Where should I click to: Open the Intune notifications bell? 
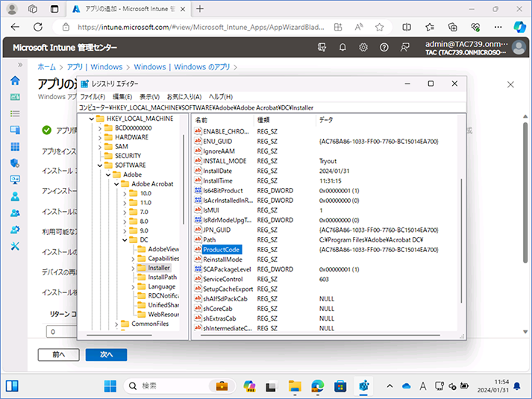[342, 48]
